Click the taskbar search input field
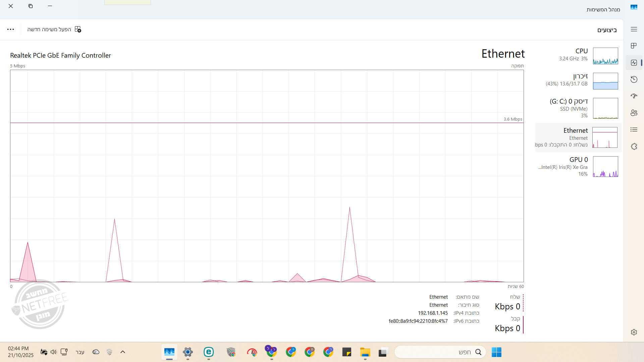 tap(436, 352)
